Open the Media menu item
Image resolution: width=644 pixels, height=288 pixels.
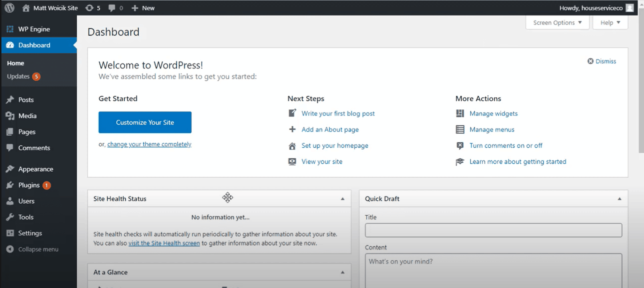(x=27, y=115)
